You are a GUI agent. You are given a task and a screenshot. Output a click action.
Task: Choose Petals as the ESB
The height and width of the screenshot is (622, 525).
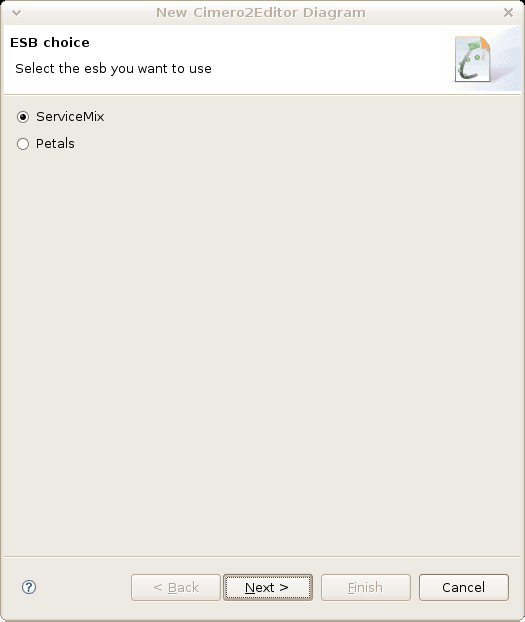click(23, 144)
